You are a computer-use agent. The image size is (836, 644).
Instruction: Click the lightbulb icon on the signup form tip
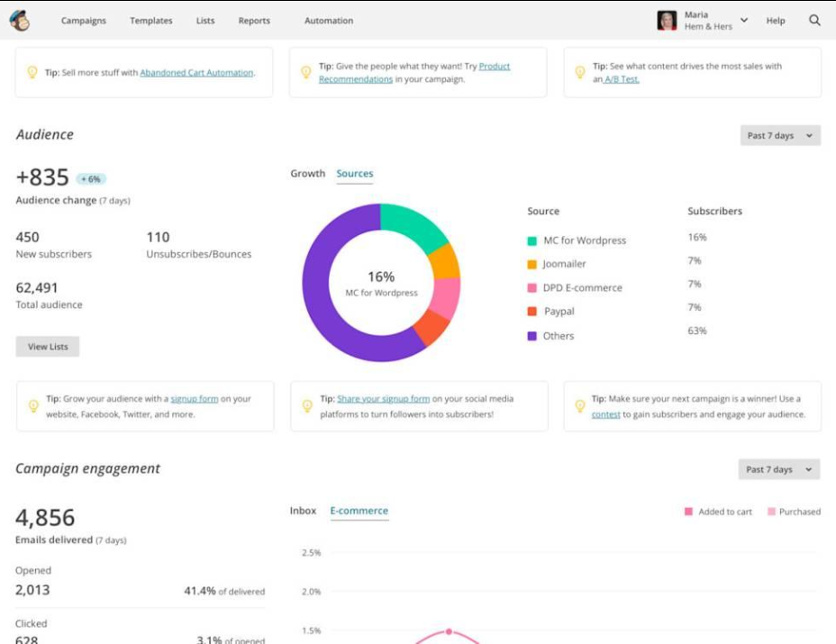pos(35,406)
